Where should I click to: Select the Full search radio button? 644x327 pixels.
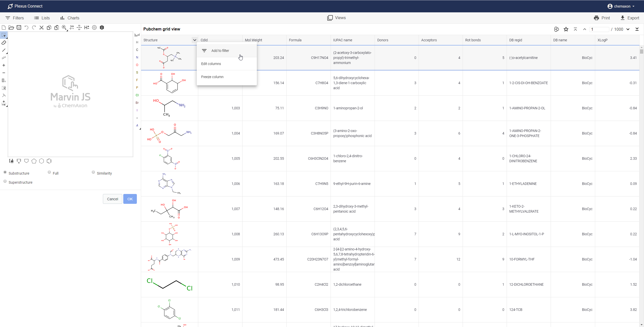click(49, 172)
